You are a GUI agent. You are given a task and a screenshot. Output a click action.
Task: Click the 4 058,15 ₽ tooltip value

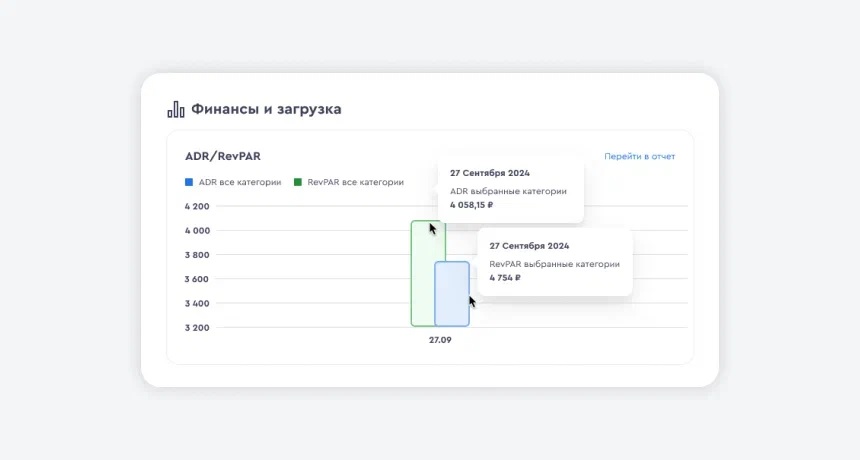click(x=471, y=205)
